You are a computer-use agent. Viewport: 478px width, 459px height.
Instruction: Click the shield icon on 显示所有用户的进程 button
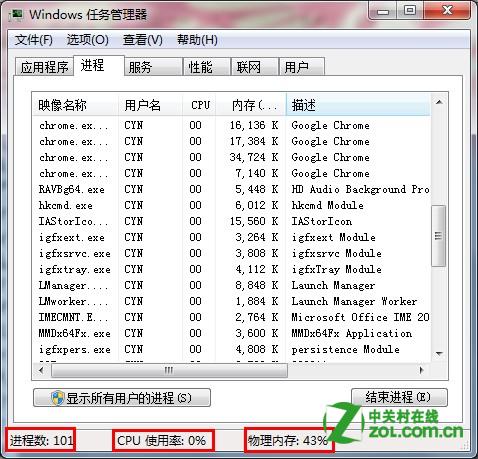pyautogui.click(x=57, y=398)
